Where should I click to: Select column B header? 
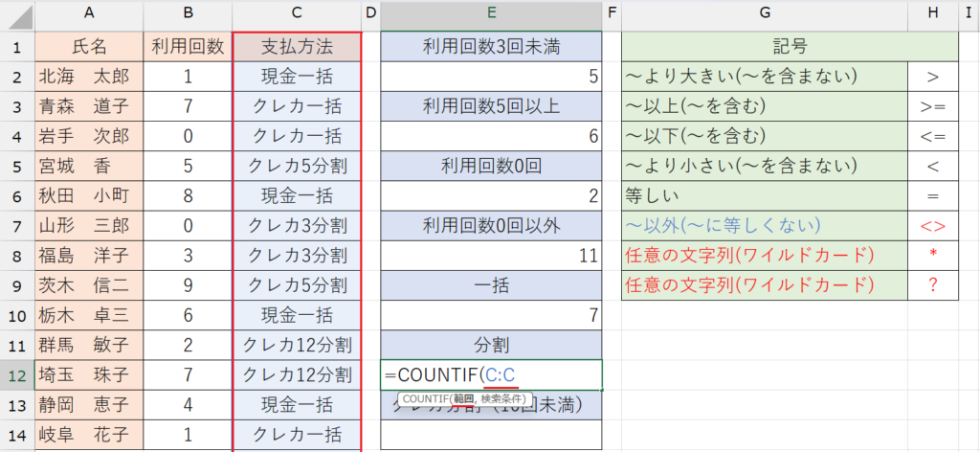click(188, 15)
